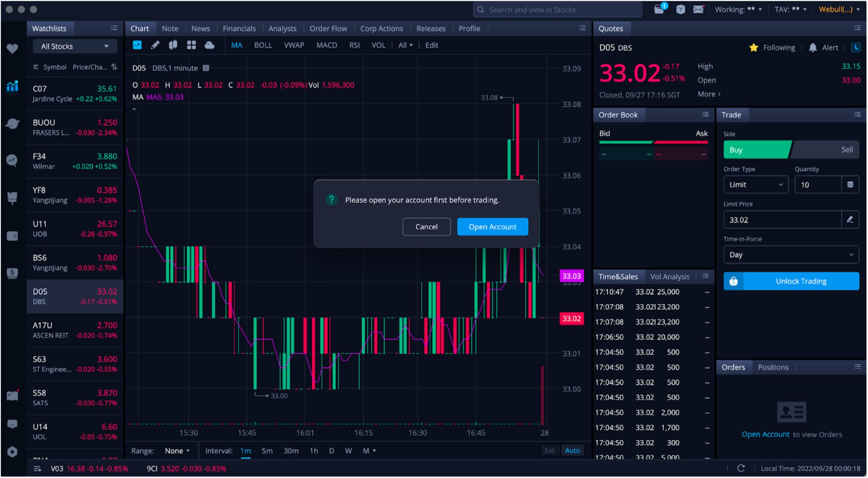This screenshot has width=868, height=478.
Task: Click the Open Account dialog button
Action: click(x=492, y=227)
